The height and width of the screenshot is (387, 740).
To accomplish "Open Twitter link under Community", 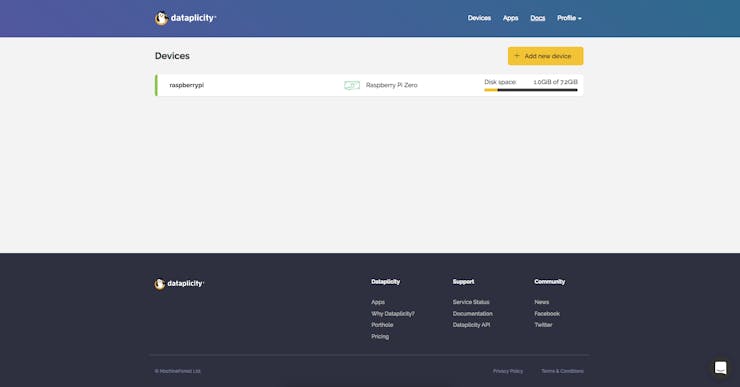I will tap(543, 325).
